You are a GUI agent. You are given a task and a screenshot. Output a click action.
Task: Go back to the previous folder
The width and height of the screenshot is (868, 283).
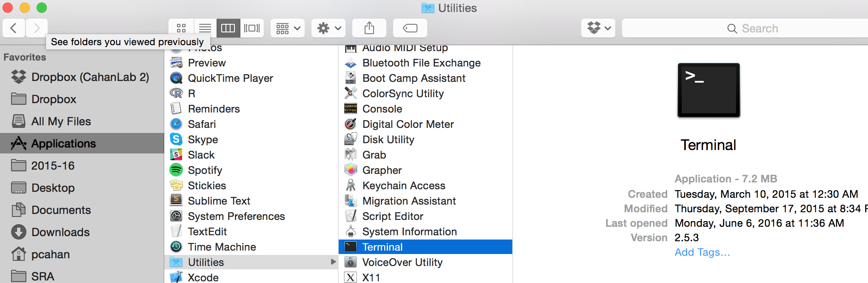(x=14, y=28)
